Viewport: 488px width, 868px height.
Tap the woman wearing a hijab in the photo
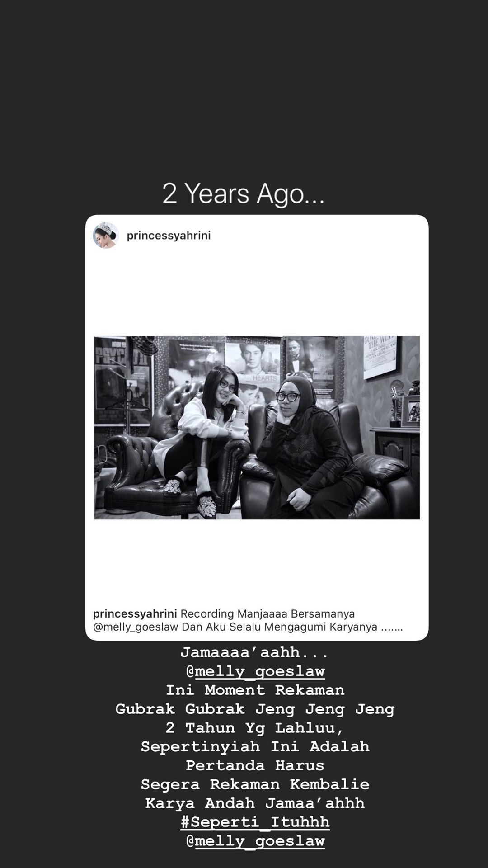307,448
